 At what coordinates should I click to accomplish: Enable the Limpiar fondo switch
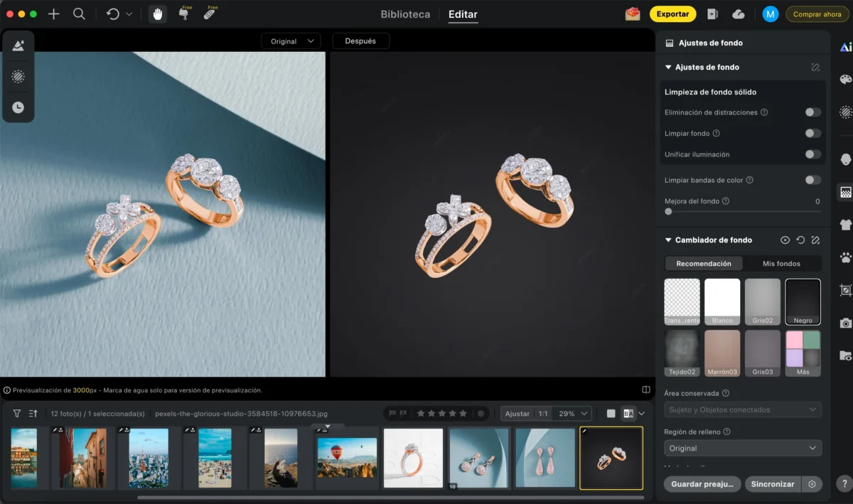(x=813, y=133)
